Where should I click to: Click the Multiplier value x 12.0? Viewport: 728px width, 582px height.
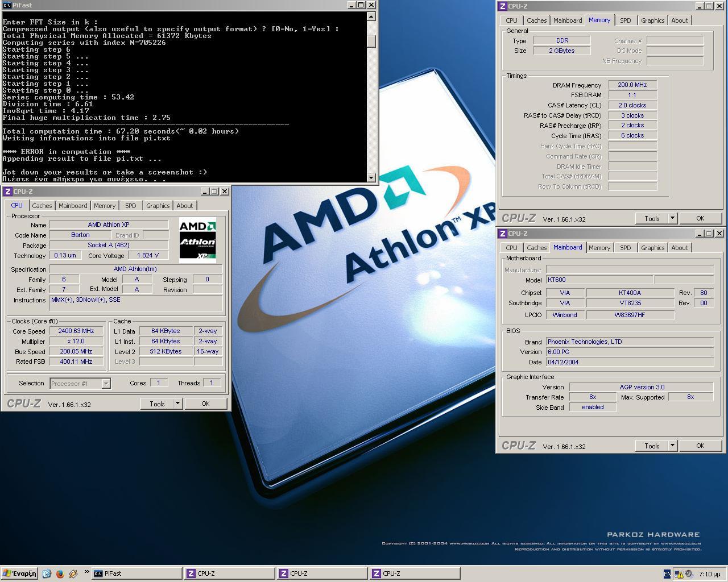(76, 341)
